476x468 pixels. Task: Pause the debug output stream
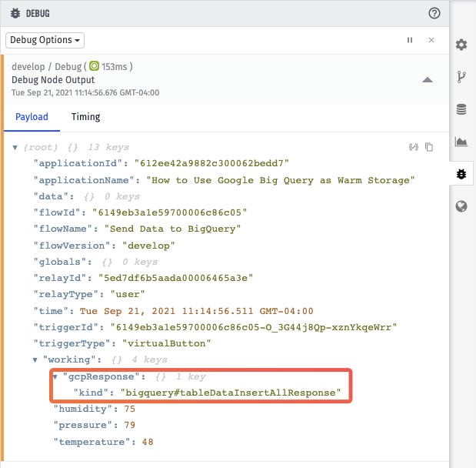tap(410, 40)
